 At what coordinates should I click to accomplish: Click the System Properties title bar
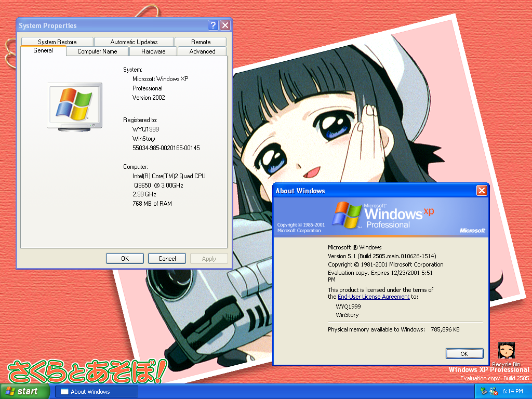coord(112,25)
